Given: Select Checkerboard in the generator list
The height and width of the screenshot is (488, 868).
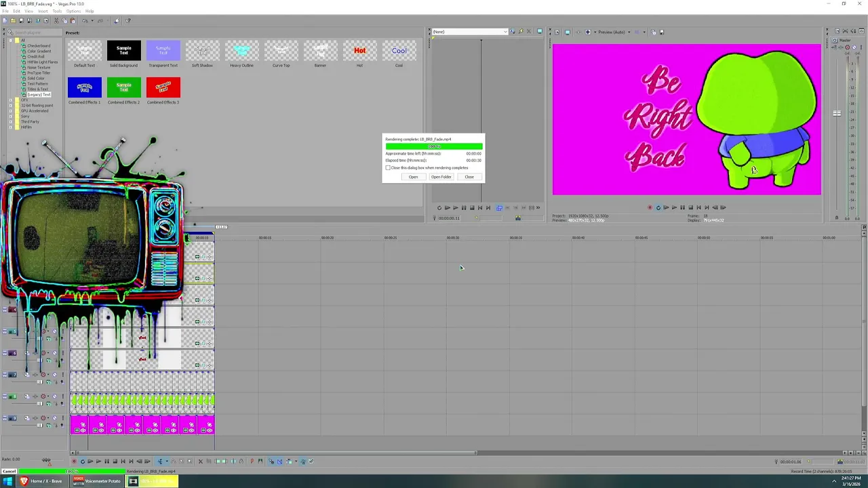Looking at the screenshot, I should pyautogui.click(x=39, y=46).
